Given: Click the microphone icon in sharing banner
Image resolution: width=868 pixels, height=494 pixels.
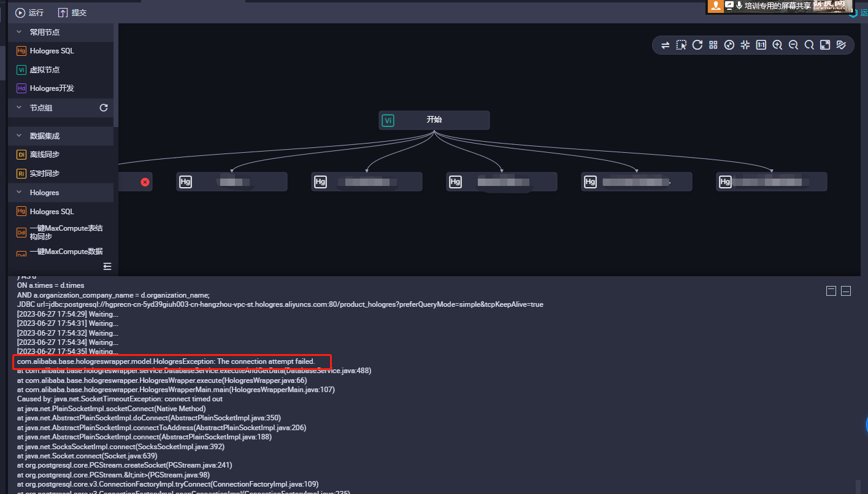Looking at the screenshot, I should 739,6.
